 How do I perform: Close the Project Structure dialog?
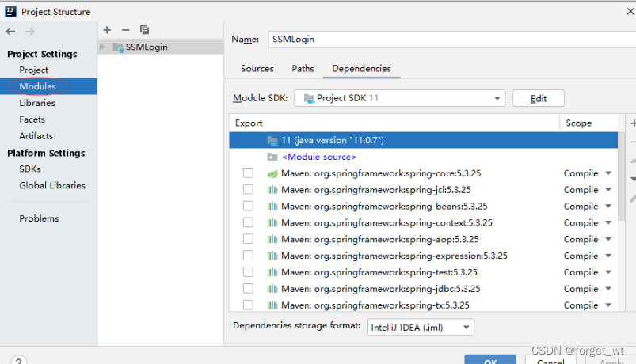[630, 11]
